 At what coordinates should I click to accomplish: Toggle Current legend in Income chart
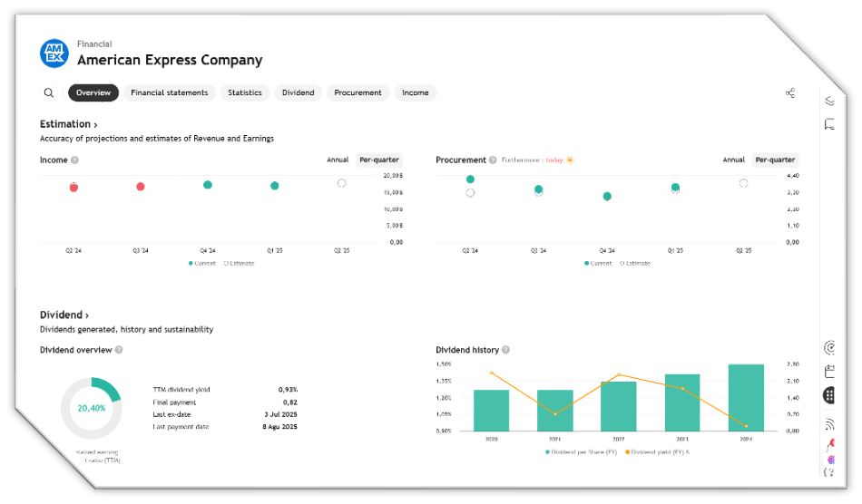201,264
